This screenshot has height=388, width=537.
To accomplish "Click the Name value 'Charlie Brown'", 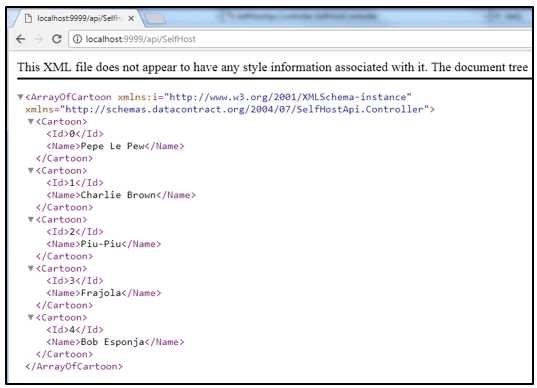I will (x=118, y=195).
